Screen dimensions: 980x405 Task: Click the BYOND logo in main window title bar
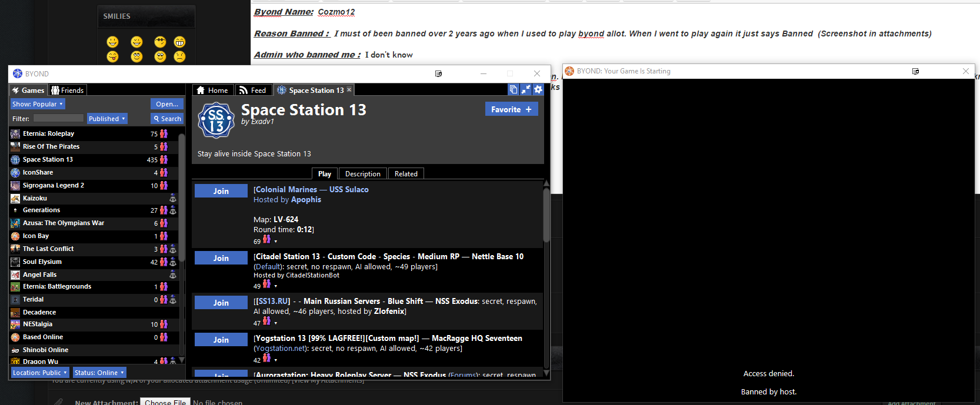coord(18,73)
